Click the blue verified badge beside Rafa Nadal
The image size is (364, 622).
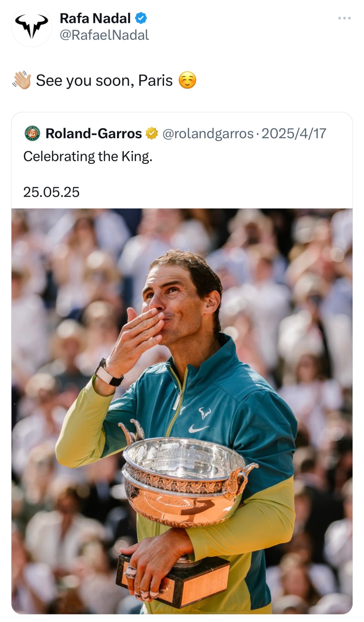pyautogui.click(x=141, y=18)
